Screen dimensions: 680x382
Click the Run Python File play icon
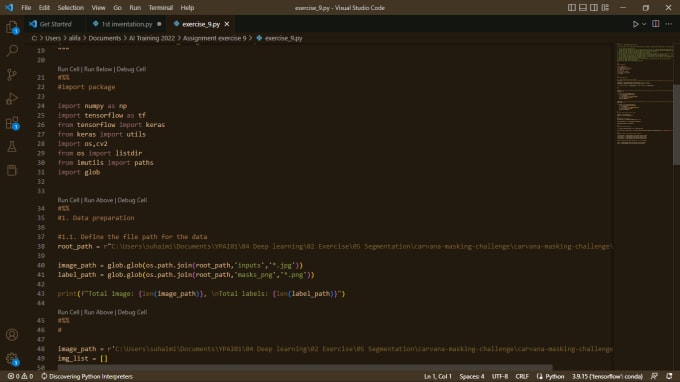point(635,24)
